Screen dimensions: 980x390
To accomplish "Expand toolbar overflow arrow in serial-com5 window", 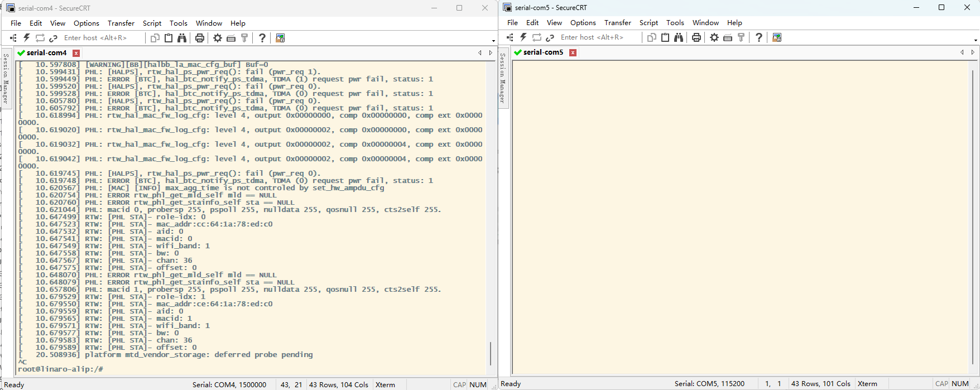I will (976, 40).
